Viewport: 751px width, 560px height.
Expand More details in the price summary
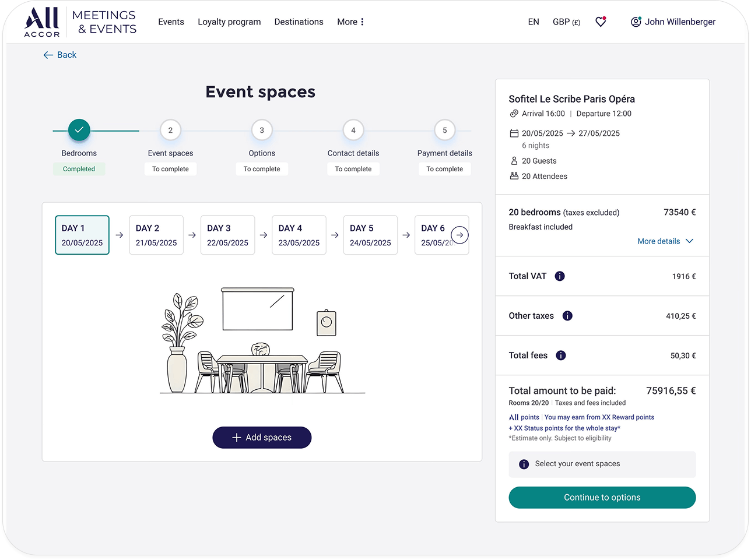(665, 241)
